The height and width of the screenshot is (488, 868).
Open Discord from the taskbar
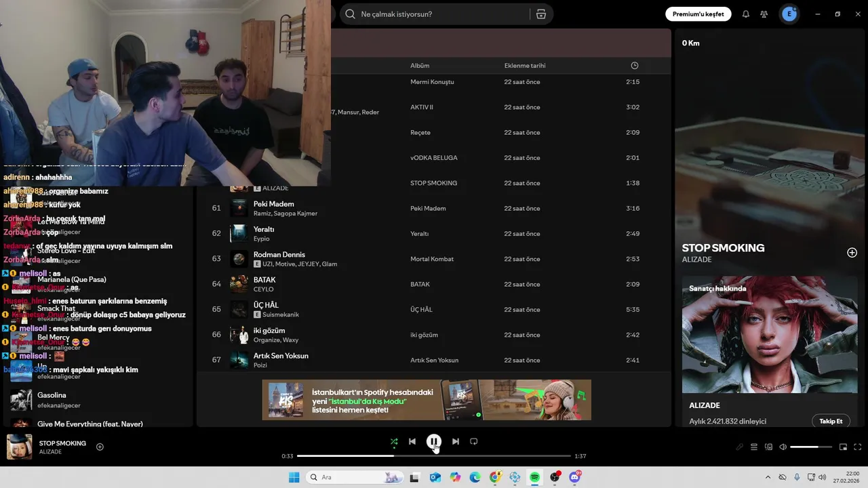(575, 477)
